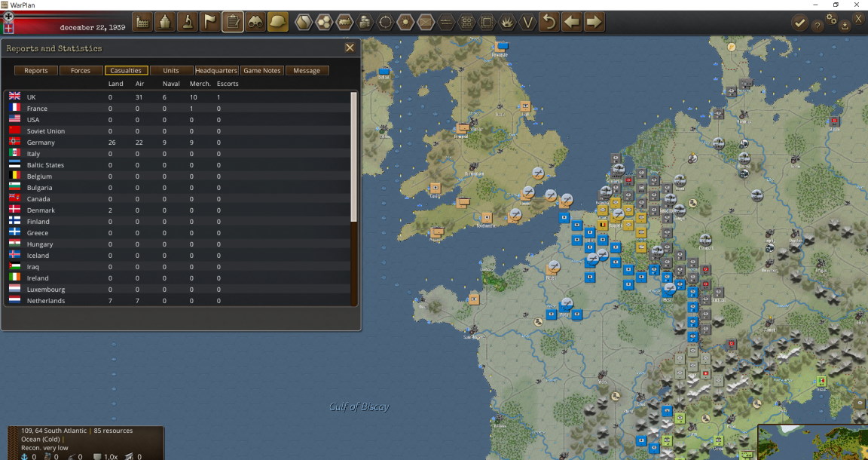This screenshot has height=460, width=868.
Task: Select the Ireland row
Action: [x=177, y=278]
